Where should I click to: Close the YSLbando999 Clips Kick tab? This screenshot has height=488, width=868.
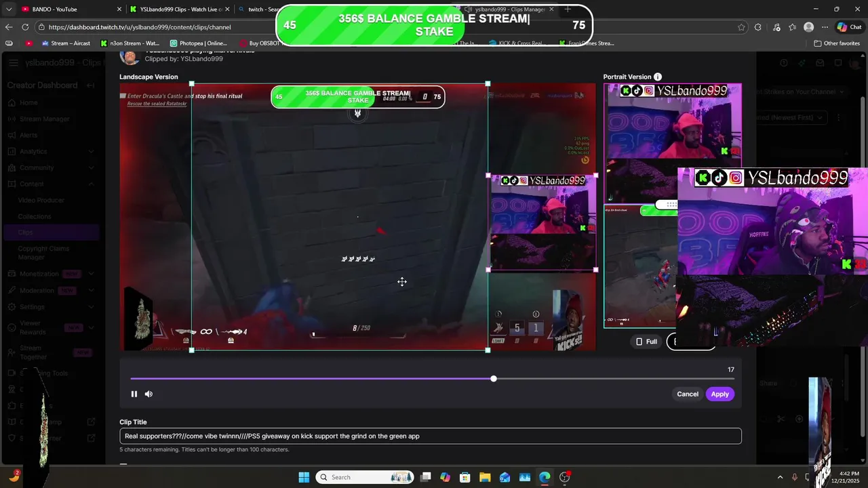227,9
